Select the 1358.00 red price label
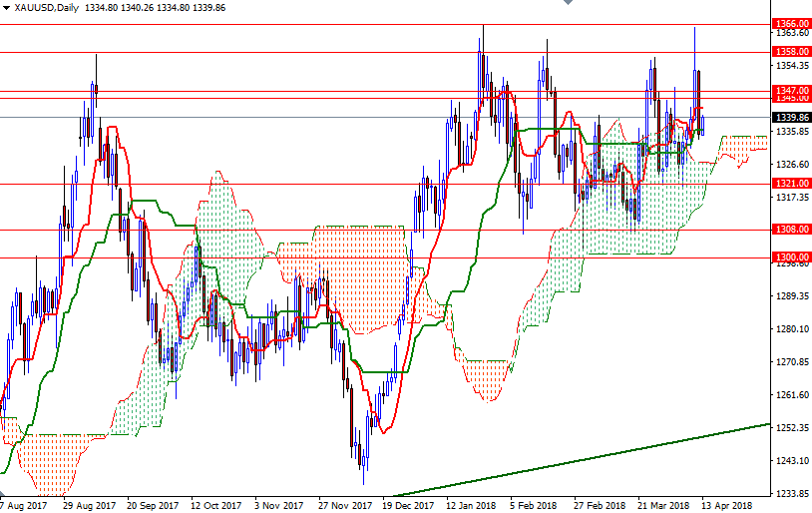This screenshot has height=513, width=812. 791,50
